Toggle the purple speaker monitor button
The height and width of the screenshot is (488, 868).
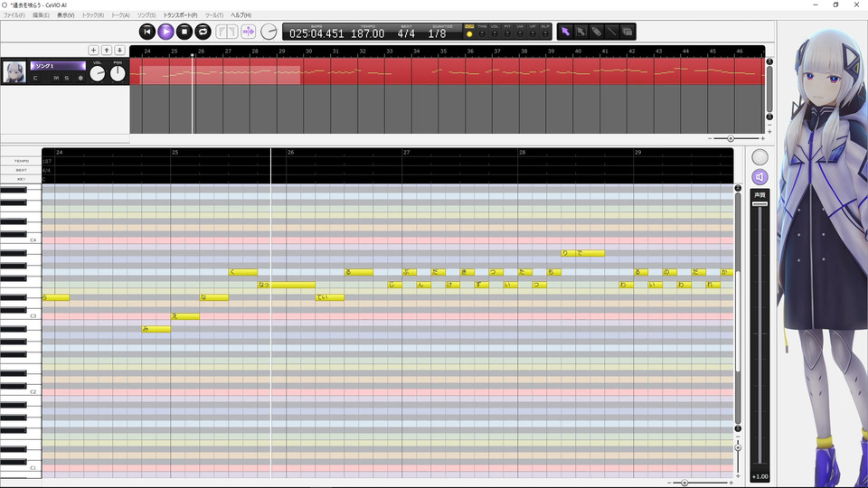[759, 177]
